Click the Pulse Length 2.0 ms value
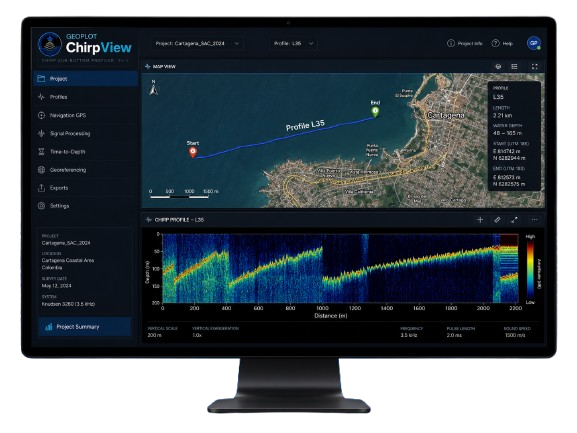 [x=454, y=335]
